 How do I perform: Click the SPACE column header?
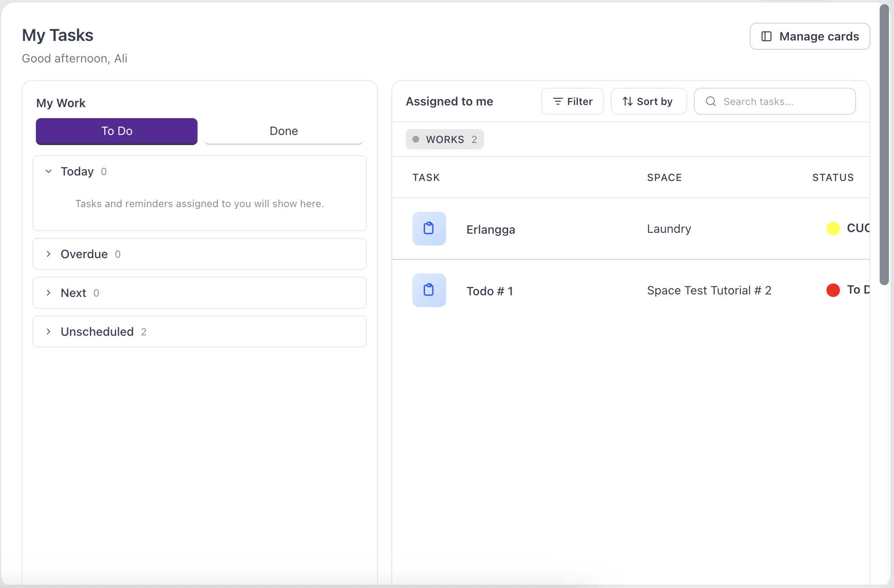pyautogui.click(x=664, y=178)
